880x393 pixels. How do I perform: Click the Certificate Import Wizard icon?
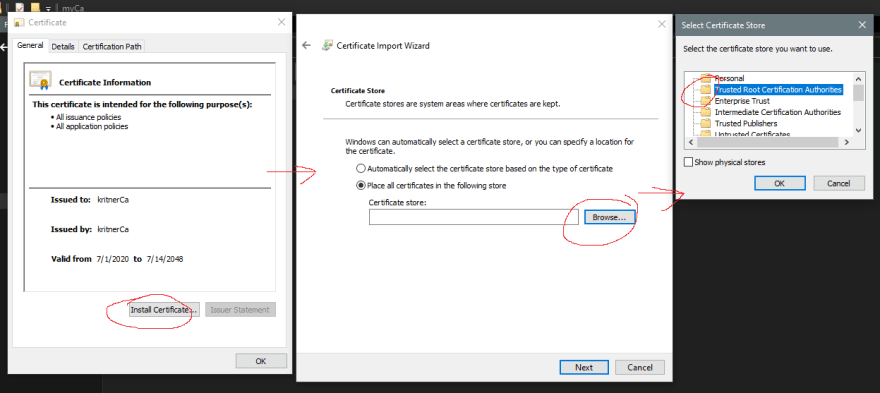327,45
